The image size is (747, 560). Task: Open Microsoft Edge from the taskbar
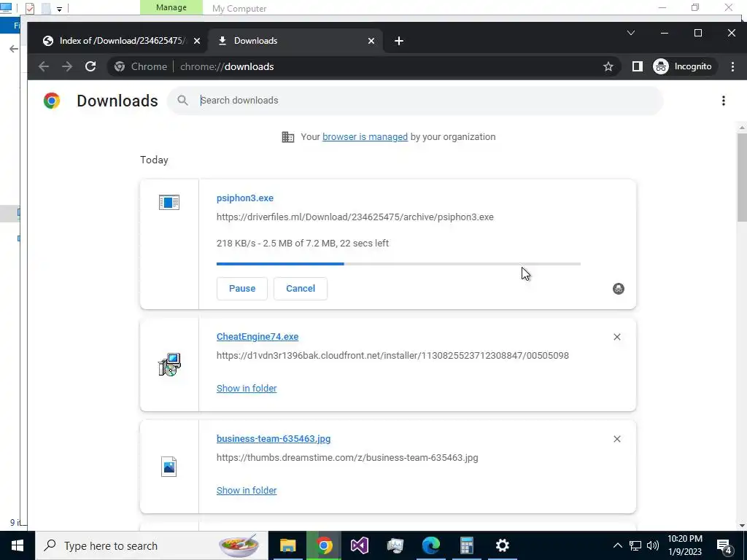click(x=430, y=545)
